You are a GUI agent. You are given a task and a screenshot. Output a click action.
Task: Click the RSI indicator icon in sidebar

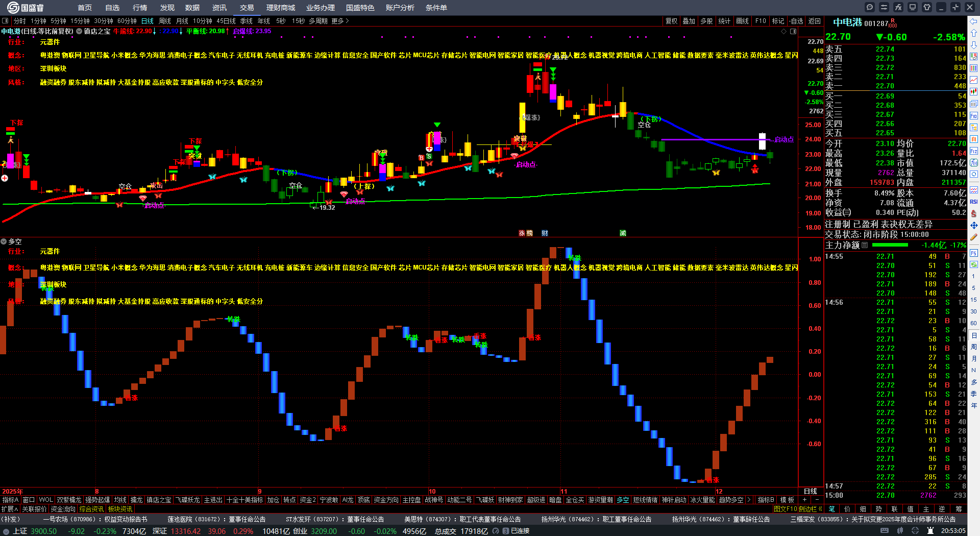(974, 202)
